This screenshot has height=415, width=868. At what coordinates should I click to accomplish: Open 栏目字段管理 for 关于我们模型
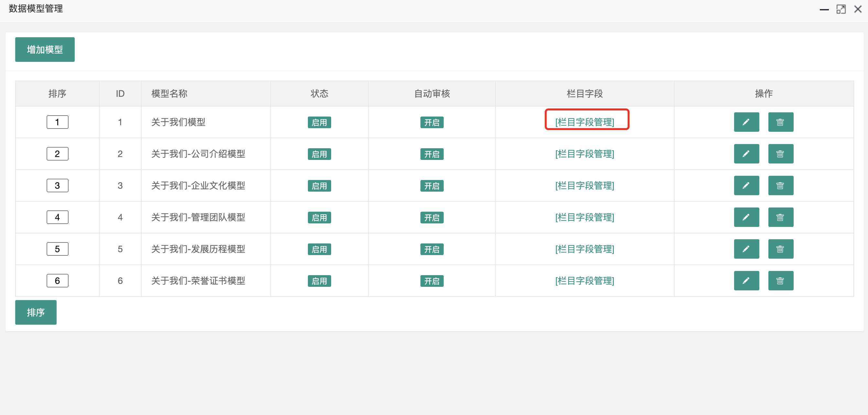point(585,122)
